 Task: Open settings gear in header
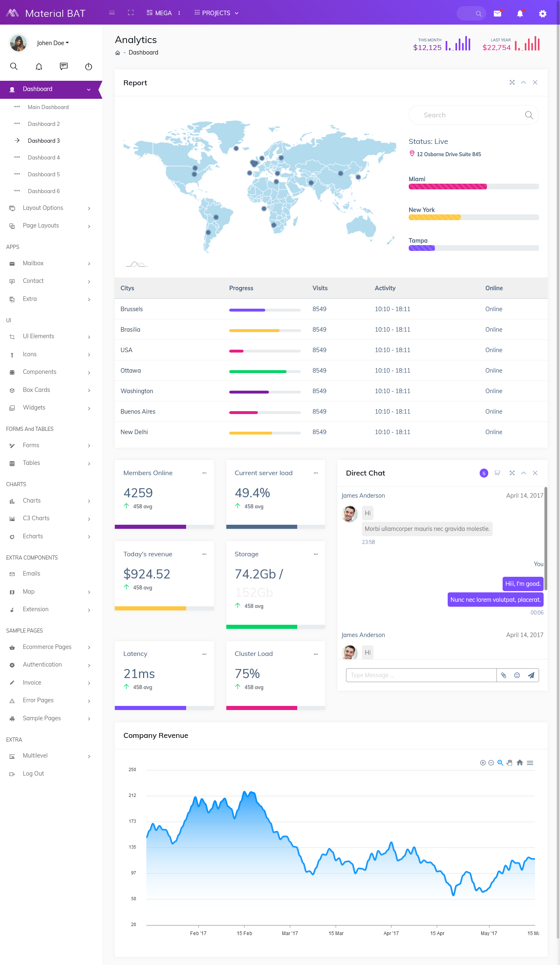543,14
